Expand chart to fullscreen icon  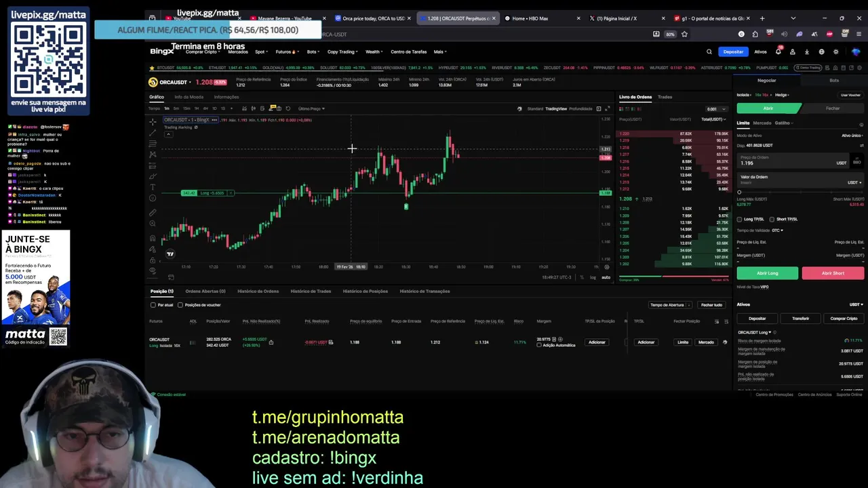(607, 108)
